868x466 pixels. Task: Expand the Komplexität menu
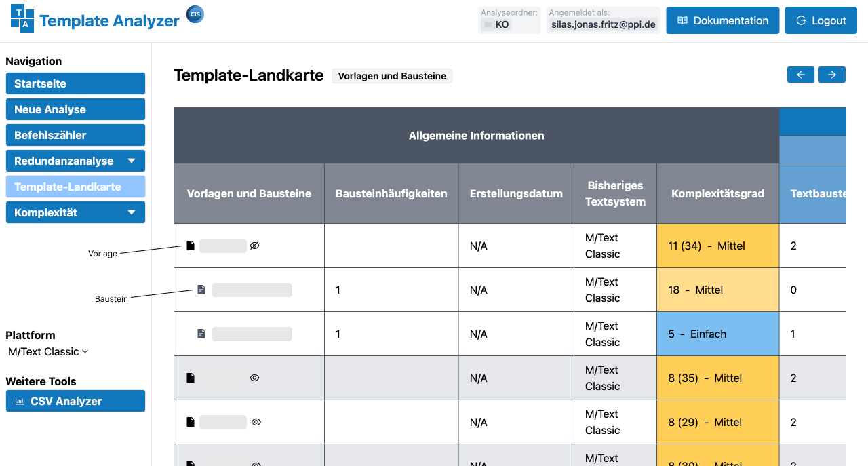pos(131,212)
